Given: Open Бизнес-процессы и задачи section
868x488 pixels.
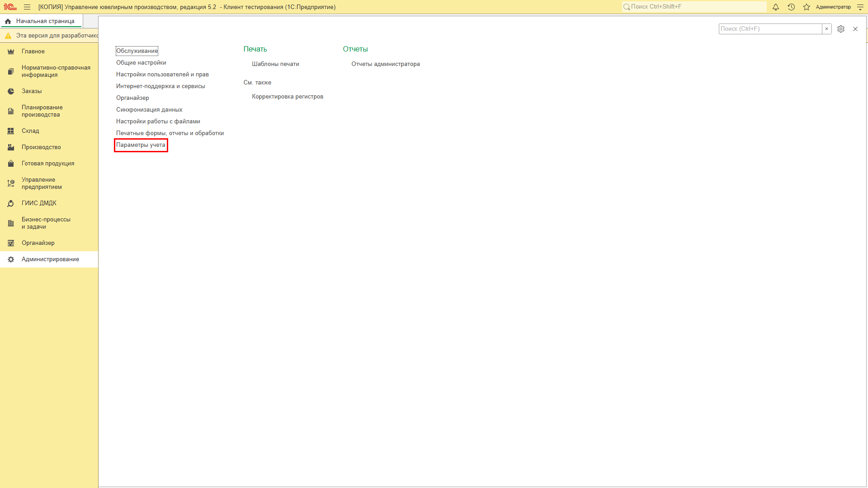Looking at the screenshot, I should (49, 223).
